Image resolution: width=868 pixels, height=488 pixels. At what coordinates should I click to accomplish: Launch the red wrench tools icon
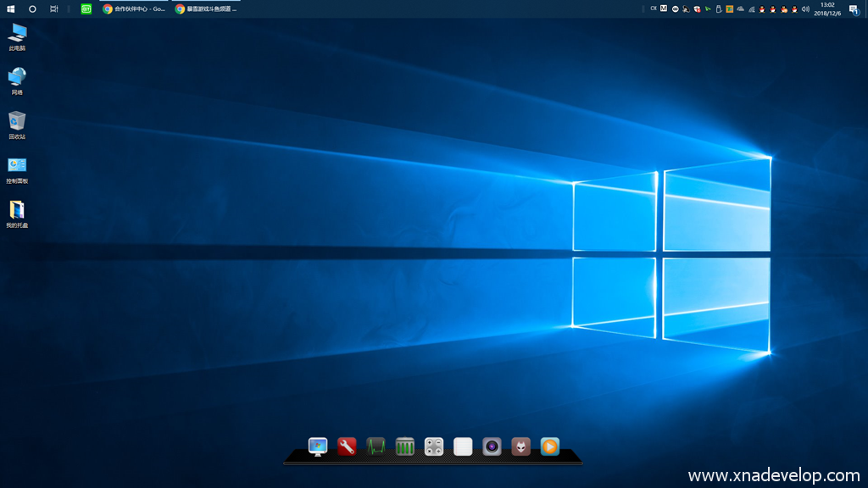(x=347, y=446)
